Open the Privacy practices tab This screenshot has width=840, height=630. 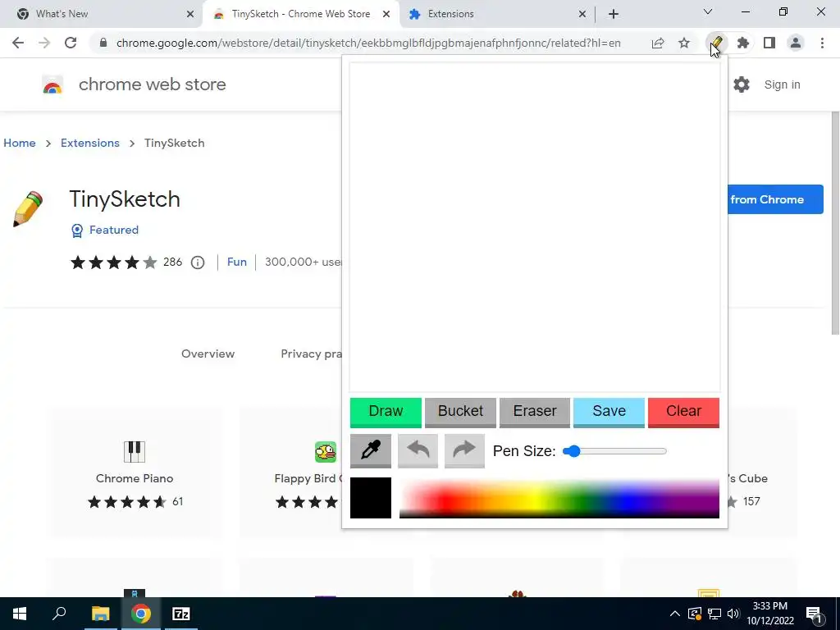coord(311,354)
